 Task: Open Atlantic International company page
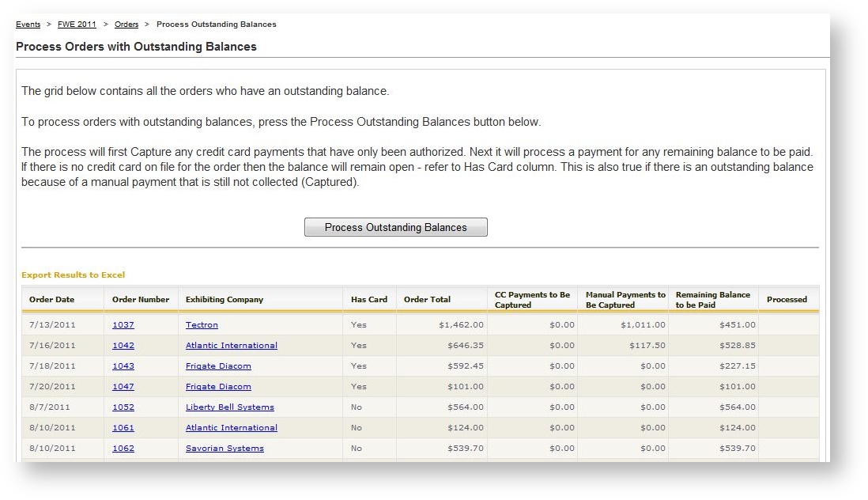coord(231,345)
